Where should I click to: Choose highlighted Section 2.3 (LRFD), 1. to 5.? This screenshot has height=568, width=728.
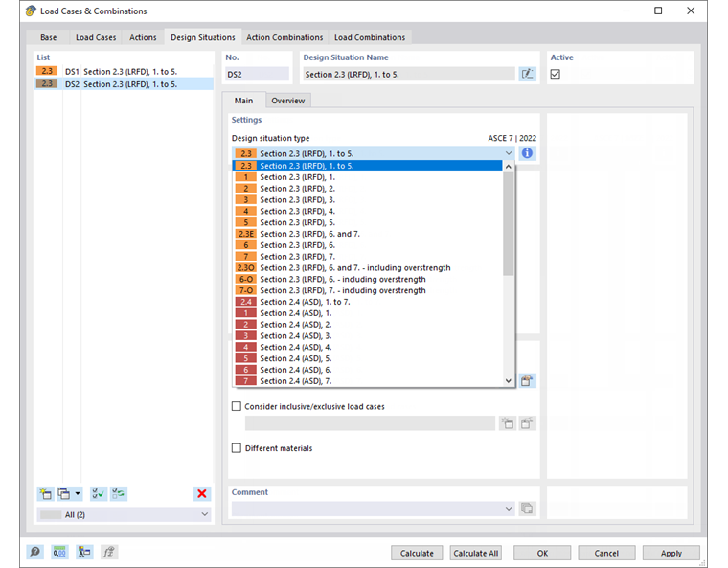[367, 166]
